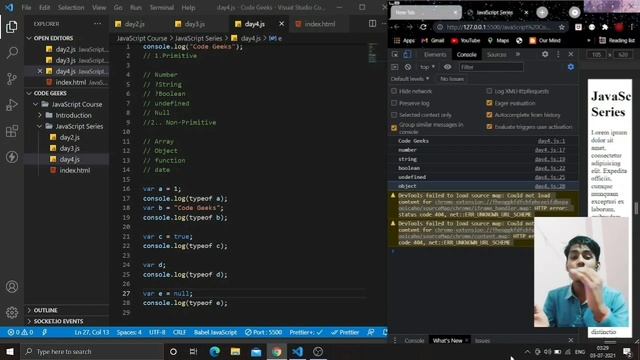Collapse the JavaScript Course folder
Screen dimensions: 640x360
[x=36, y=104]
